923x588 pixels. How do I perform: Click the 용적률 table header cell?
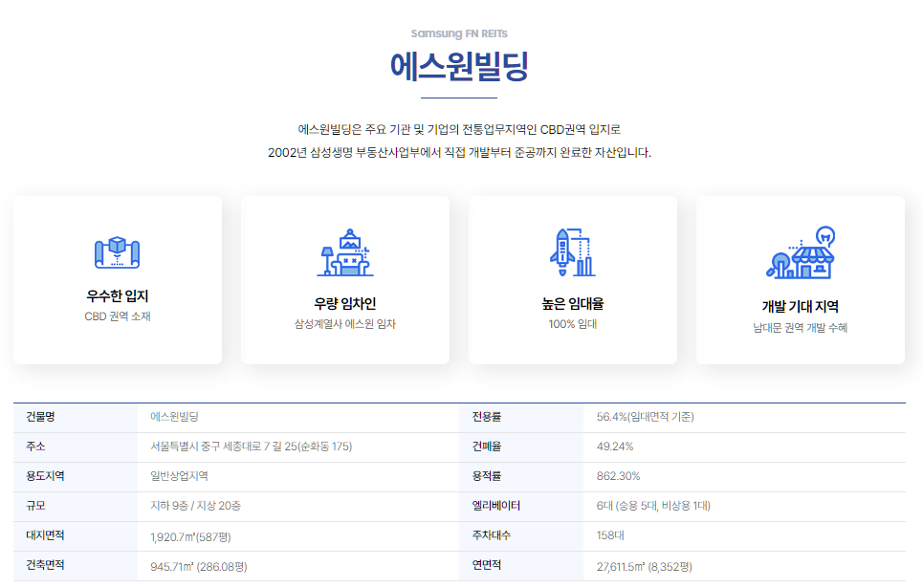click(521, 477)
